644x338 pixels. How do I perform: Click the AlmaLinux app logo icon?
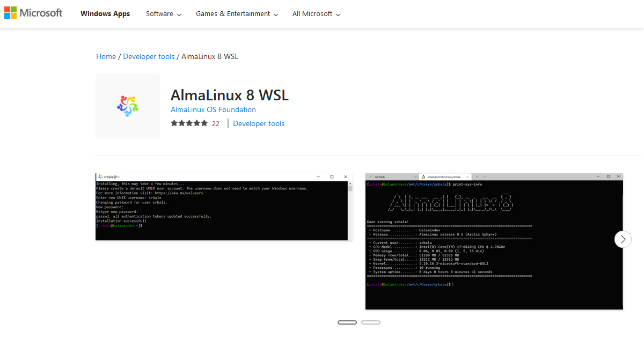(128, 106)
